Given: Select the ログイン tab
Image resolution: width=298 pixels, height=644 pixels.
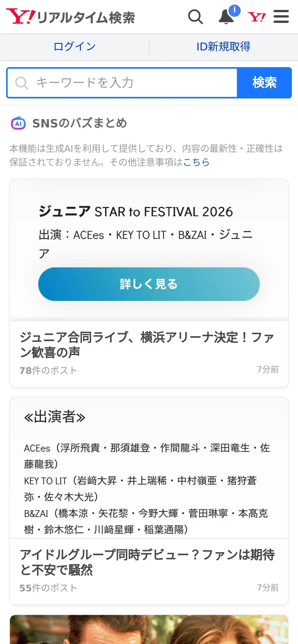Looking at the screenshot, I should (x=74, y=47).
